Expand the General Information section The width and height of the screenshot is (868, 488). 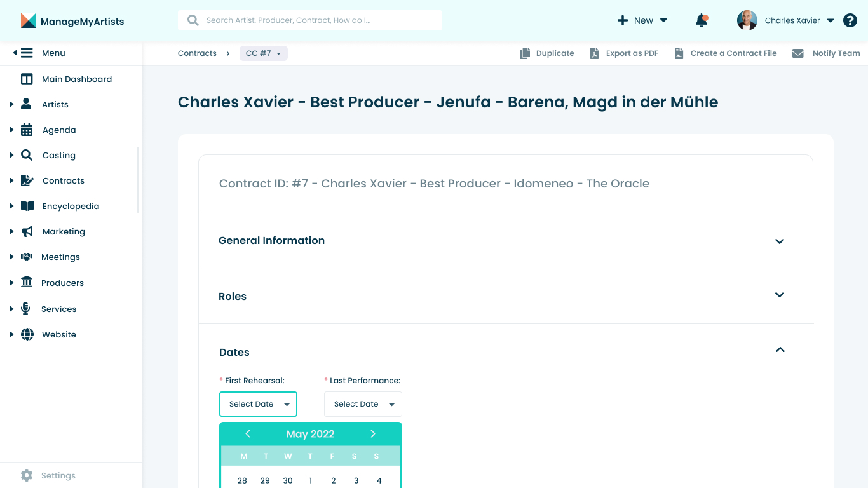pos(780,241)
